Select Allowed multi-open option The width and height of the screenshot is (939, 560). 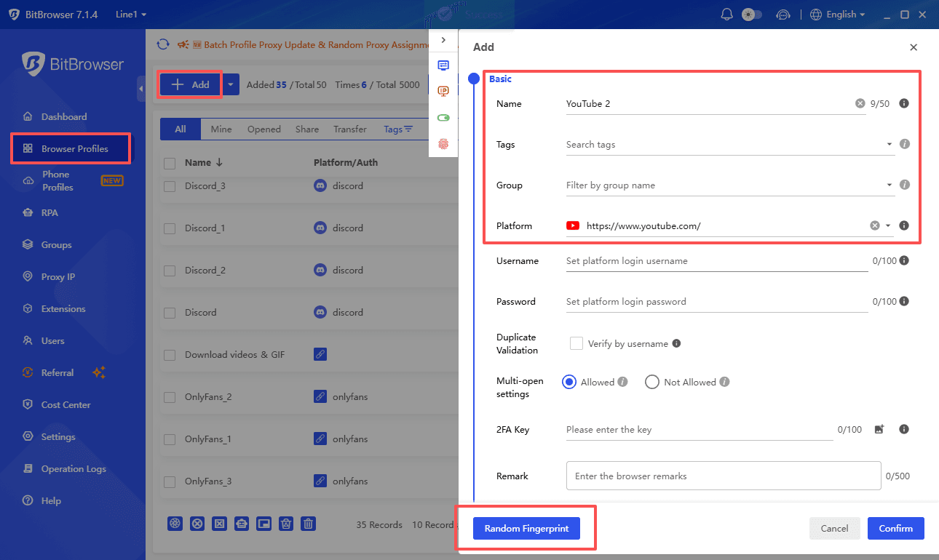click(569, 382)
